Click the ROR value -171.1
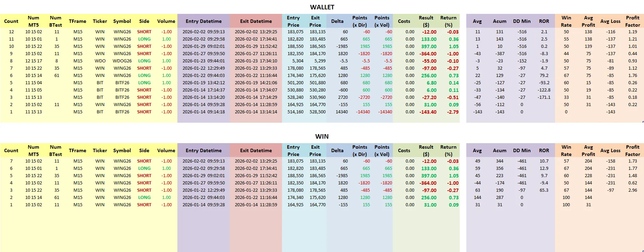This screenshot has width=644, height=252. 544,97
